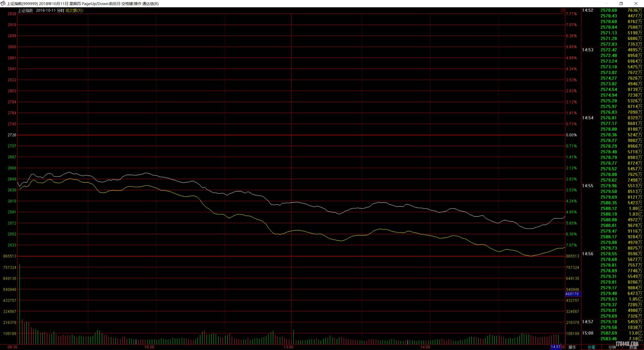Screen dimensions: 644x350
Task: Click the 7.77% percentage axis label
Action: pos(572,14)
